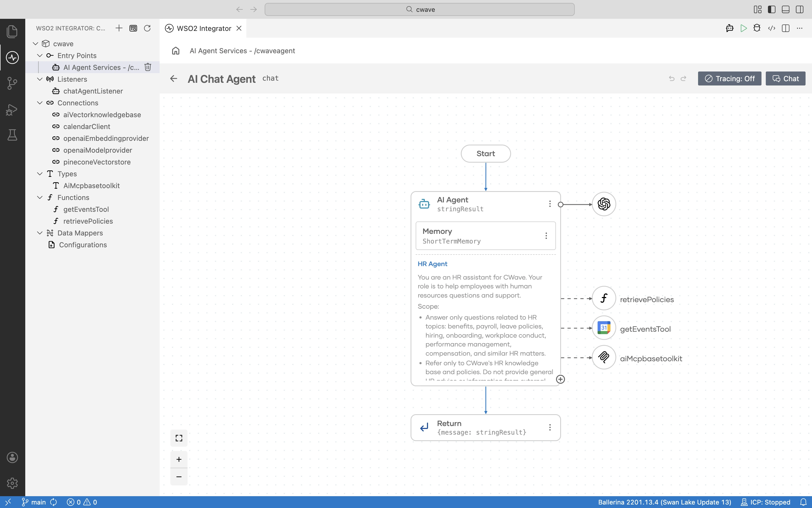Click AI Agent Services - /cwaveagent breadcrumb
Image resolution: width=812 pixels, height=508 pixels.
coord(242,51)
